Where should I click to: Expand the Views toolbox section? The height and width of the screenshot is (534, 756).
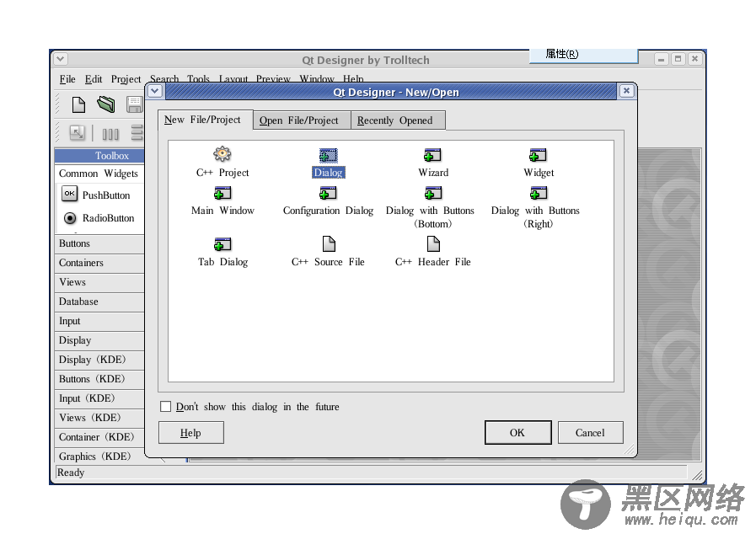tap(99, 282)
